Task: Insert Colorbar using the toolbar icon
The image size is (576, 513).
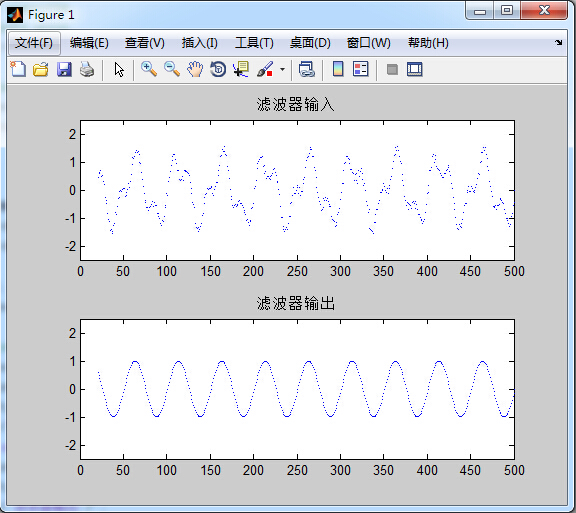Action: [x=338, y=69]
